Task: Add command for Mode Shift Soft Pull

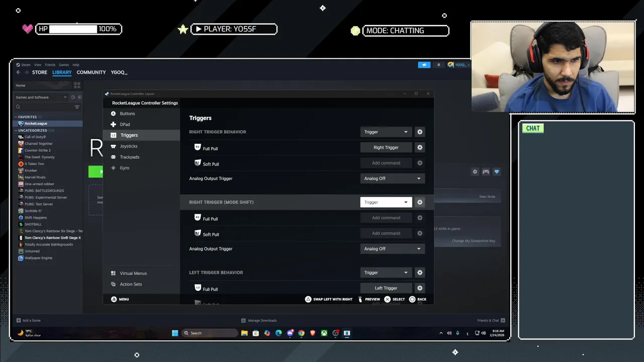Action: pyautogui.click(x=386, y=233)
